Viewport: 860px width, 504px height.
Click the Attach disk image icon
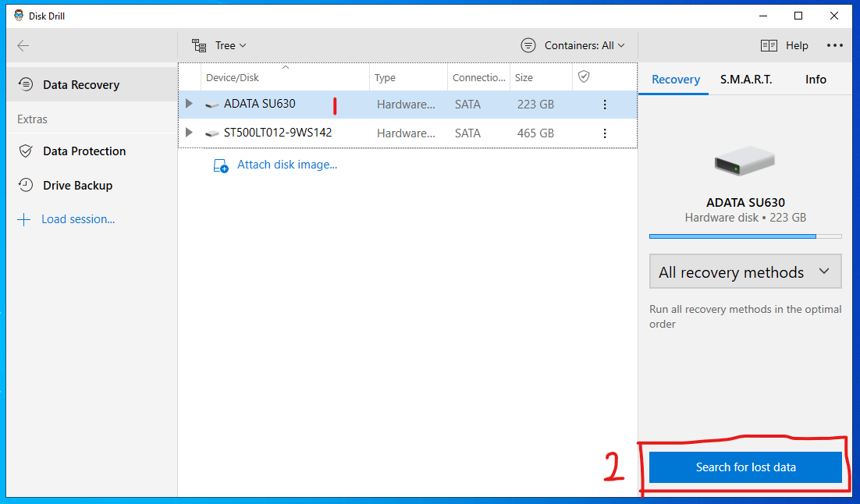pos(221,165)
